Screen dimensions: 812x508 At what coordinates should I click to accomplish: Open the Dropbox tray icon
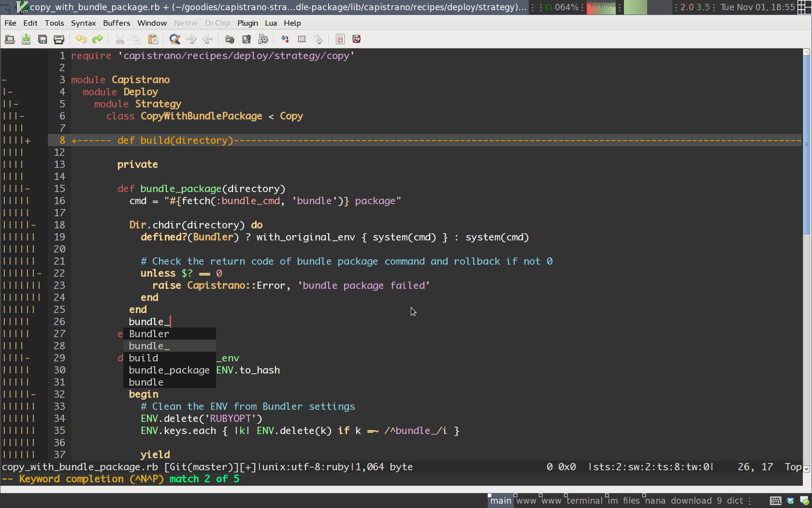[790, 501]
